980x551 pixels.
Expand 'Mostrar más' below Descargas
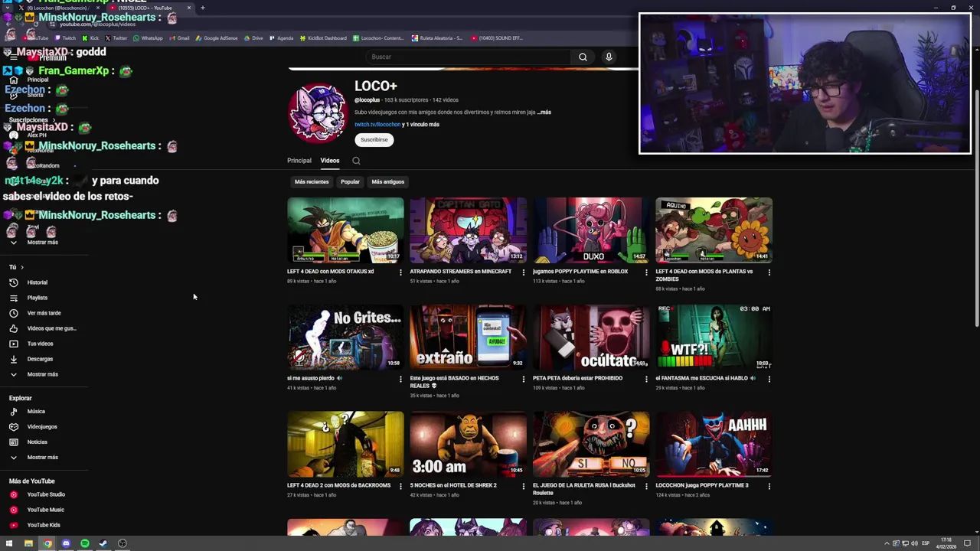click(x=42, y=374)
